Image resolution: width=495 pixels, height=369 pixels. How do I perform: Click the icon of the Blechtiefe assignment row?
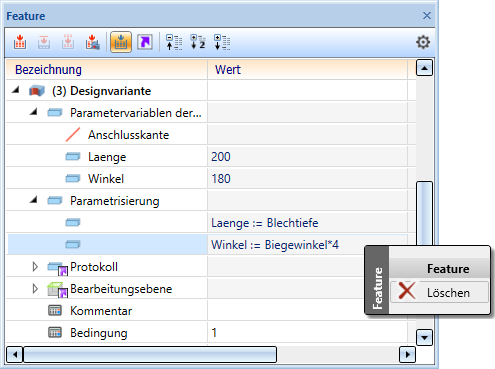(x=73, y=223)
